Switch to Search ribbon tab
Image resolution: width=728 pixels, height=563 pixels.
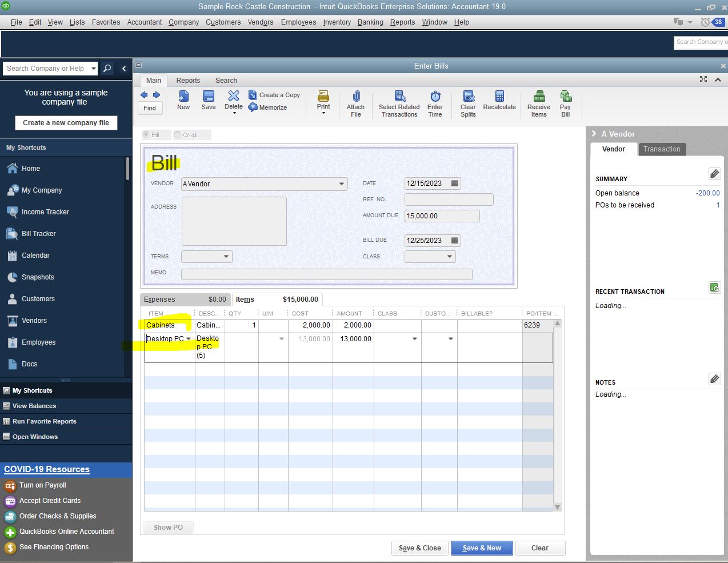tap(226, 81)
